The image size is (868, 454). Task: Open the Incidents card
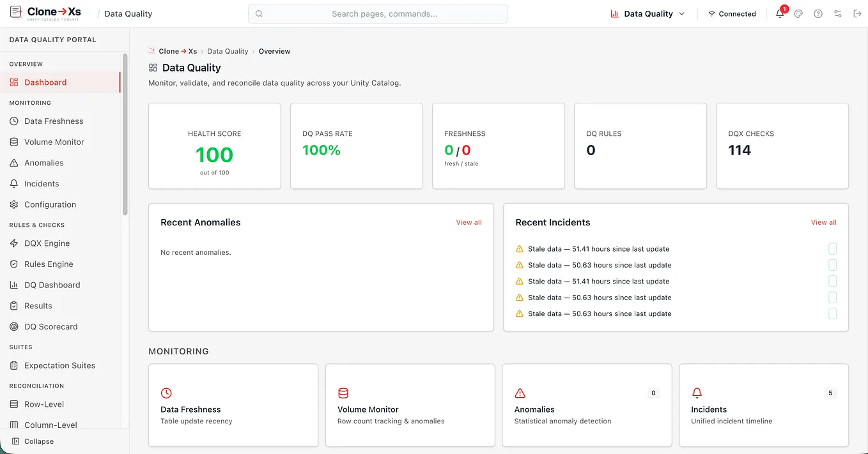coord(764,405)
